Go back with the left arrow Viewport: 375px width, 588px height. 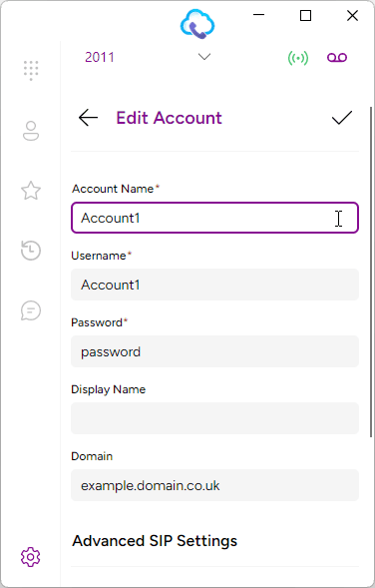click(88, 118)
